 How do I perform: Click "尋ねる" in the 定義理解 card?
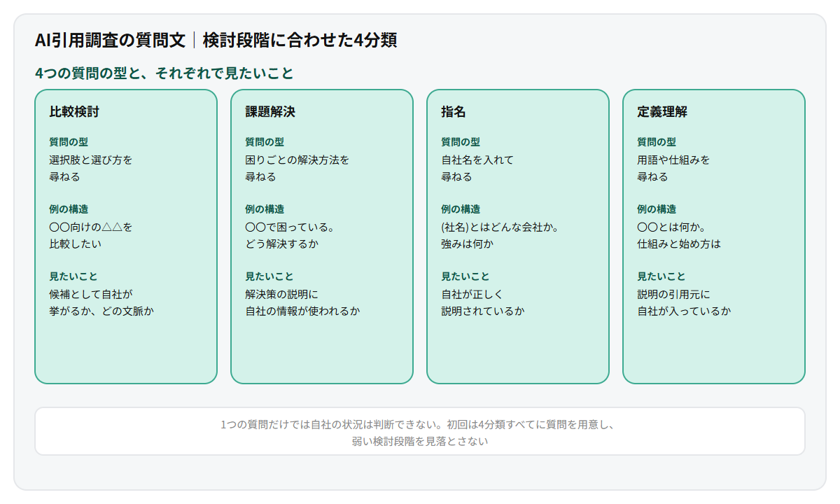coord(652,176)
